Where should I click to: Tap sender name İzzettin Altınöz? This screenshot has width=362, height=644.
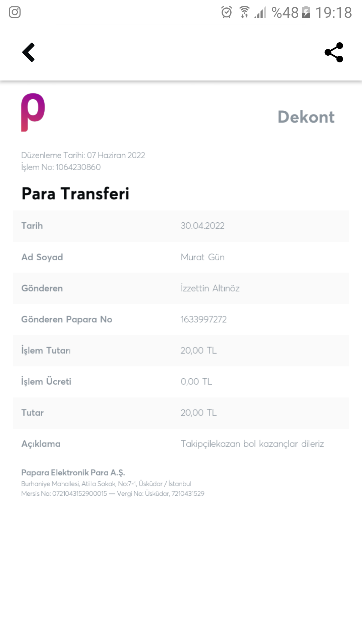(210, 288)
